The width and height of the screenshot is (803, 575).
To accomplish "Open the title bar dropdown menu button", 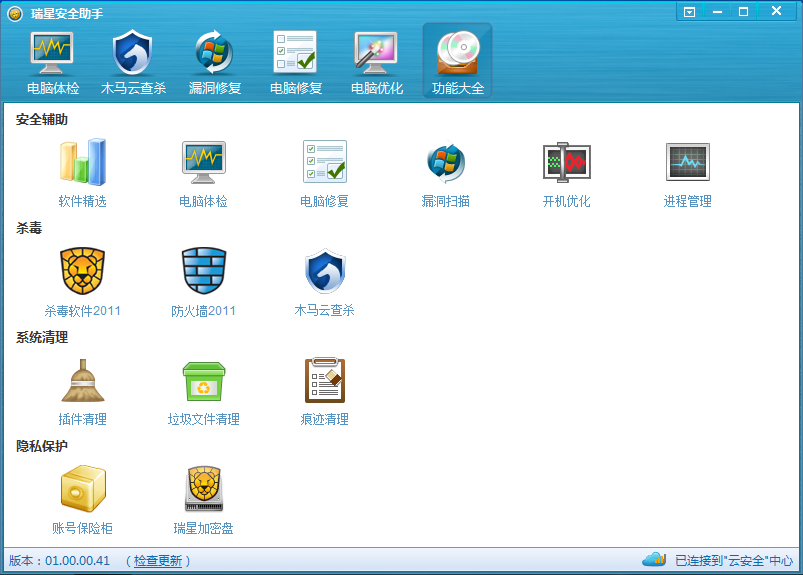I will coord(689,12).
